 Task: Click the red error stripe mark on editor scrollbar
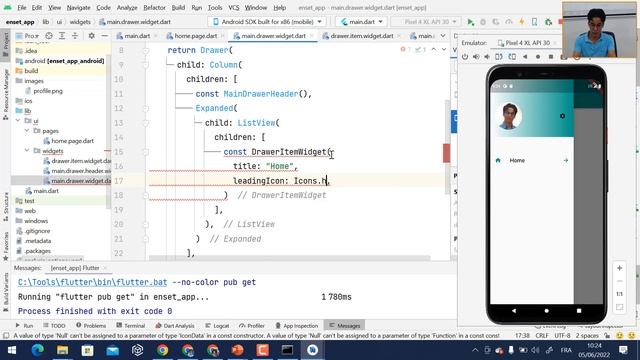click(446, 153)
